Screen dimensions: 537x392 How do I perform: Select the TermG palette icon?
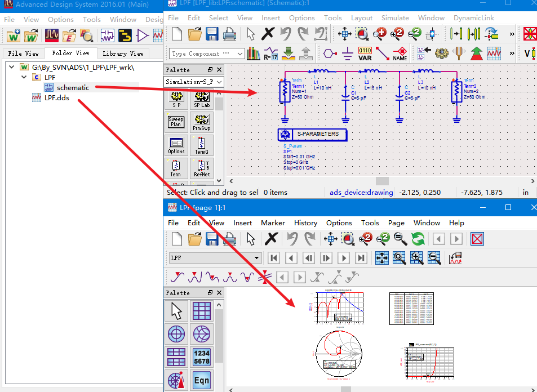click(202, 145)
